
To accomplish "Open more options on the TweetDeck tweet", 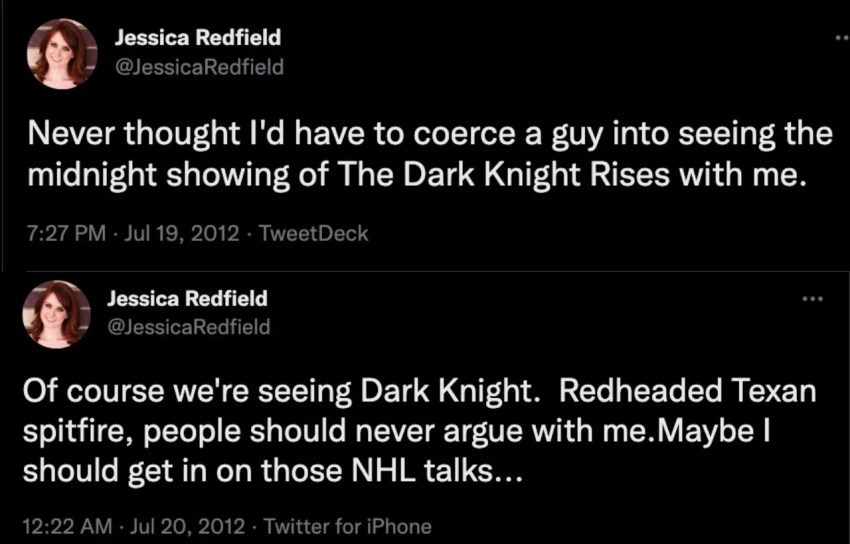I will [x=842, y=38].
